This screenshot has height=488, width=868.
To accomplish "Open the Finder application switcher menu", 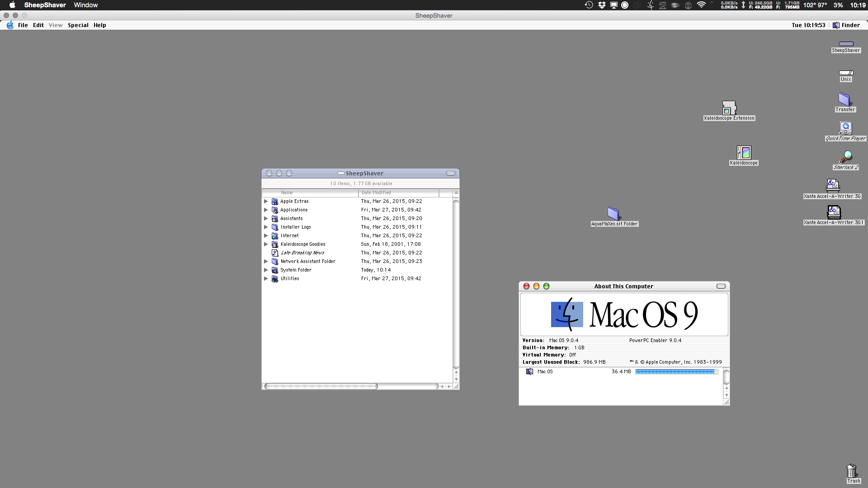I will [846, 25].
